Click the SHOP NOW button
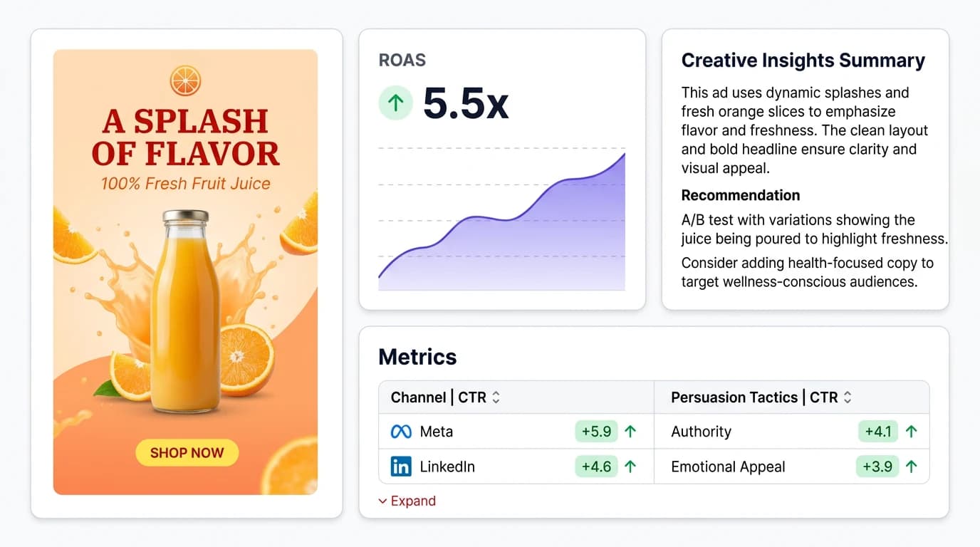Screen dimensions: 980x547 187,452
